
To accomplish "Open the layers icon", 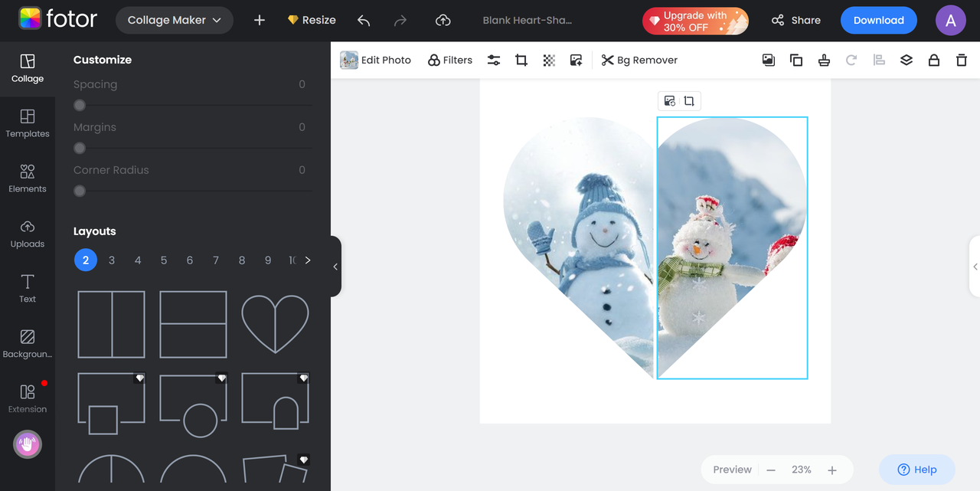I will tap(906, 60).
